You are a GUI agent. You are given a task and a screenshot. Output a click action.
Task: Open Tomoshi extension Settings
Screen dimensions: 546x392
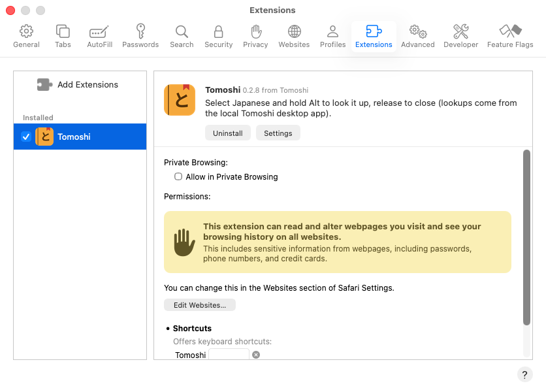pos(278,133)
